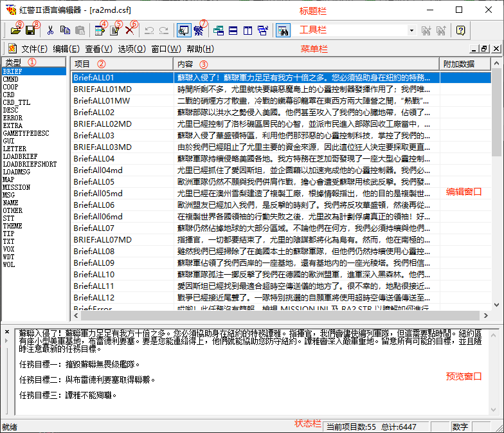Click the Redo arrow icon
The width and height of the screenshot is (504, 433).
[164, 31]
